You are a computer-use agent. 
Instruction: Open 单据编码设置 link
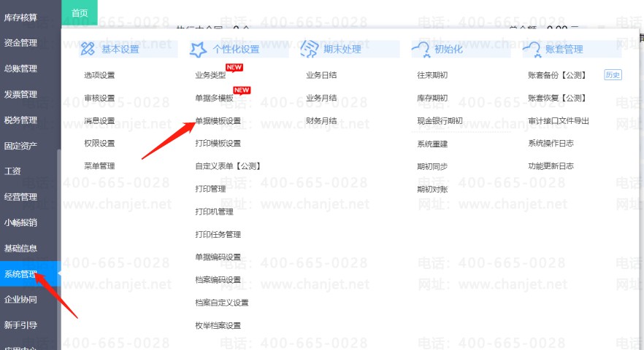pos(218,257)
